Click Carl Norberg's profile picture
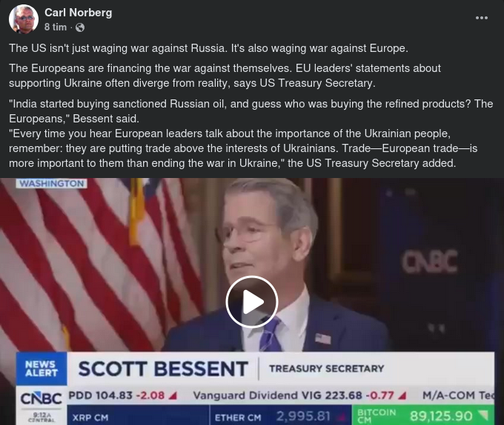Image resolution: width=504 pixels, height=425 pixels. coord(24,19)
